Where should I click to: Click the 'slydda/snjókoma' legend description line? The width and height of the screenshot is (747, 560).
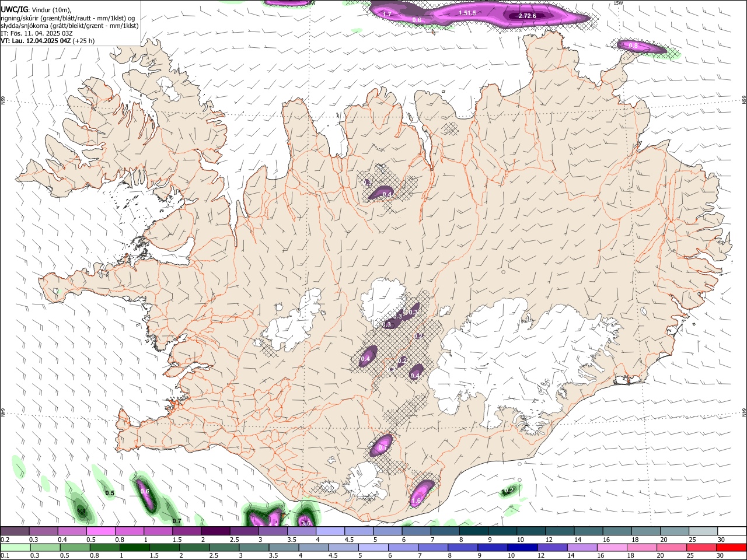click(69, 26)
